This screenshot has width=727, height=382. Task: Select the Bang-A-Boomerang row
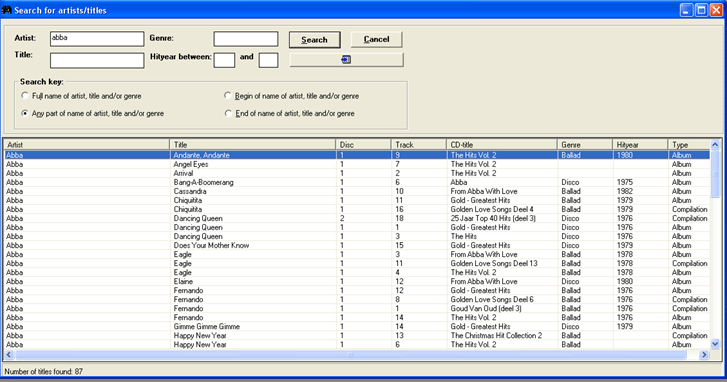pos(357,182)
